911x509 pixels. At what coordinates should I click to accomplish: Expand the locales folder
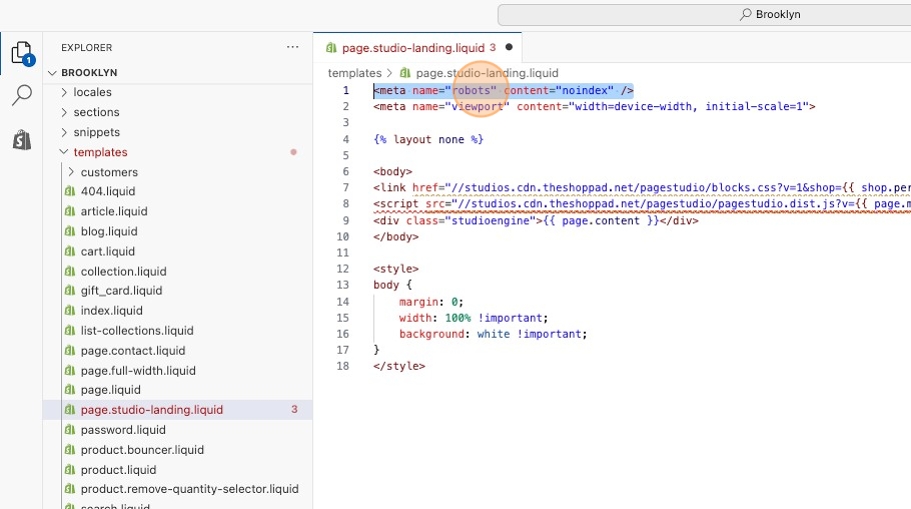point(92,92)
